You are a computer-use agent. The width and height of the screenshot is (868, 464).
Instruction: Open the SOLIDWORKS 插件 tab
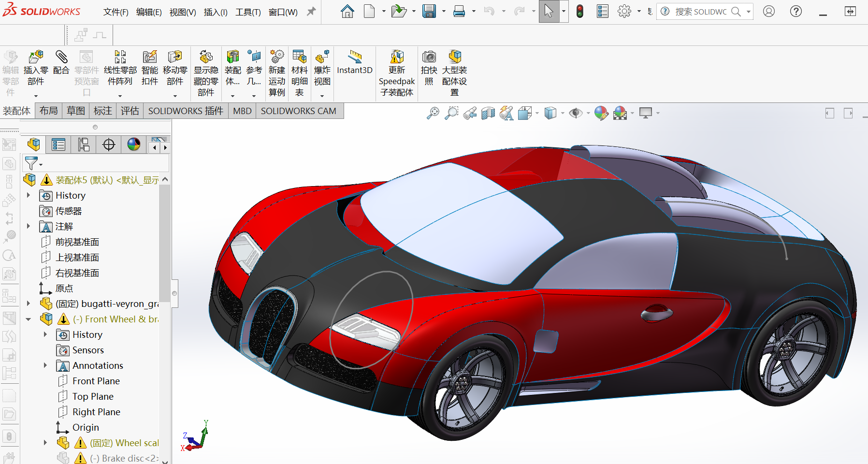point(186,111)
